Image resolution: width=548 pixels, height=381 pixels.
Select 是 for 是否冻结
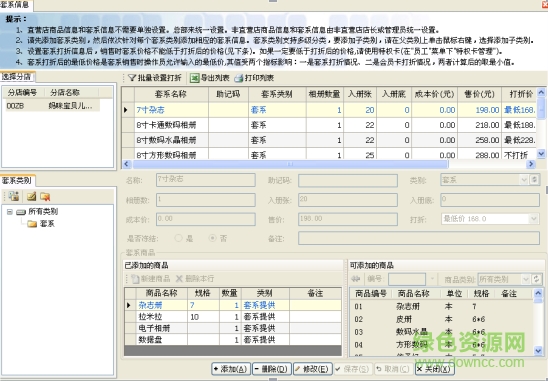click(179, 238)
